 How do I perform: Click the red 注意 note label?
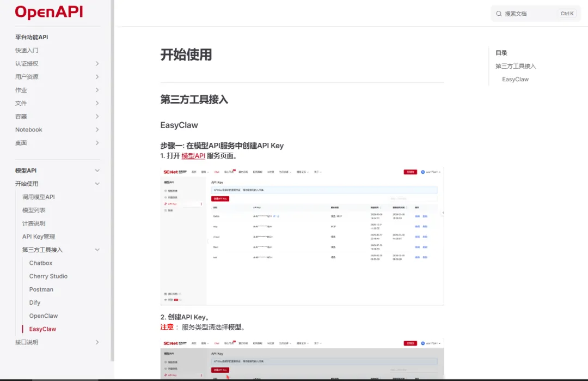coord(167,327)
